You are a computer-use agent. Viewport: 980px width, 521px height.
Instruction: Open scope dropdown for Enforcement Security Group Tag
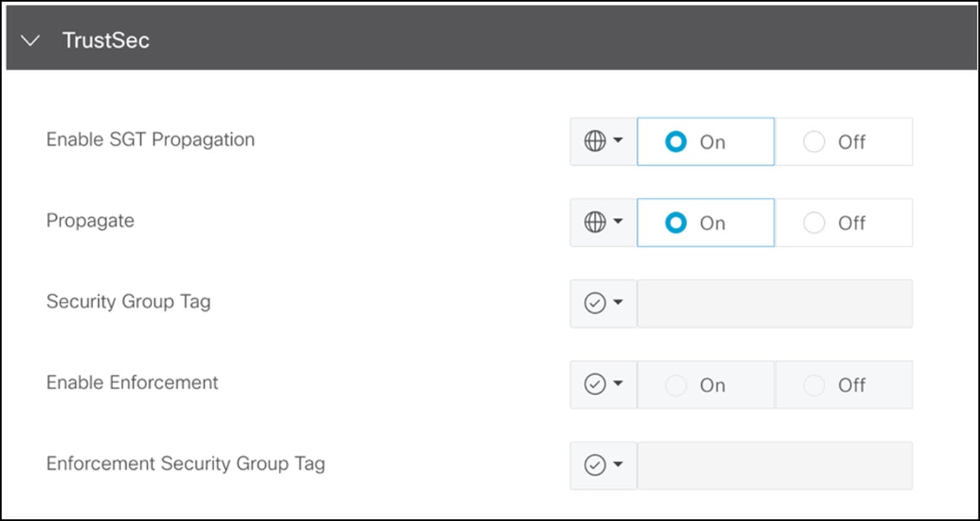pyautogui.click(x=603, y=465)
